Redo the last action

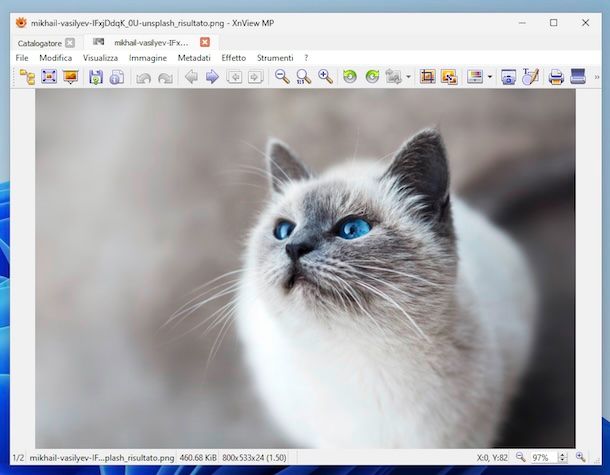(x=165, y=77)
